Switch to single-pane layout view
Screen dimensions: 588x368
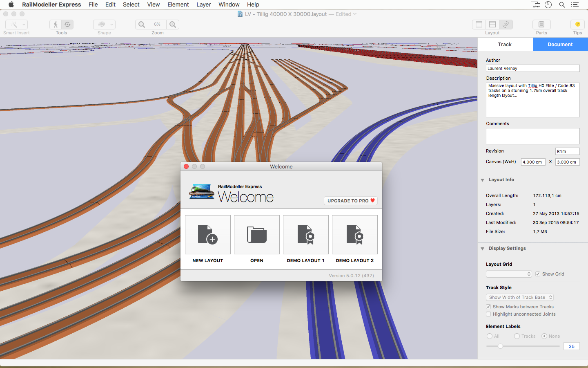coord(479,25)
